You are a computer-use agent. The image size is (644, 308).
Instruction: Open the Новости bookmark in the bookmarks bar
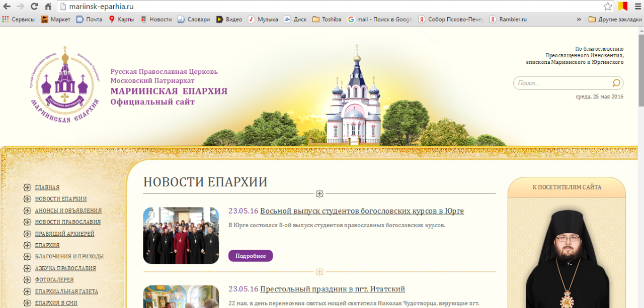(x=156, y=20)
